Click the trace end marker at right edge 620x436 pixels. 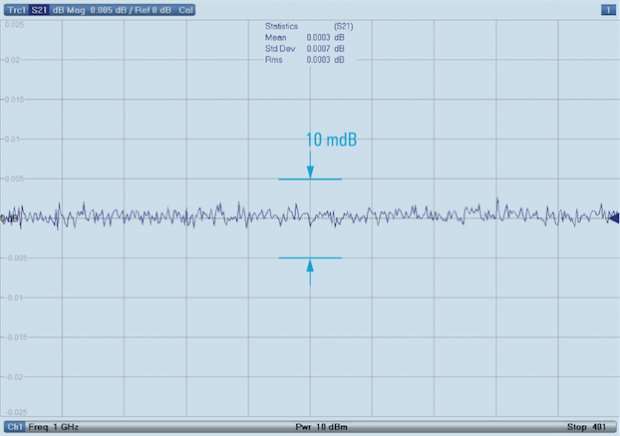click(612, 217)
